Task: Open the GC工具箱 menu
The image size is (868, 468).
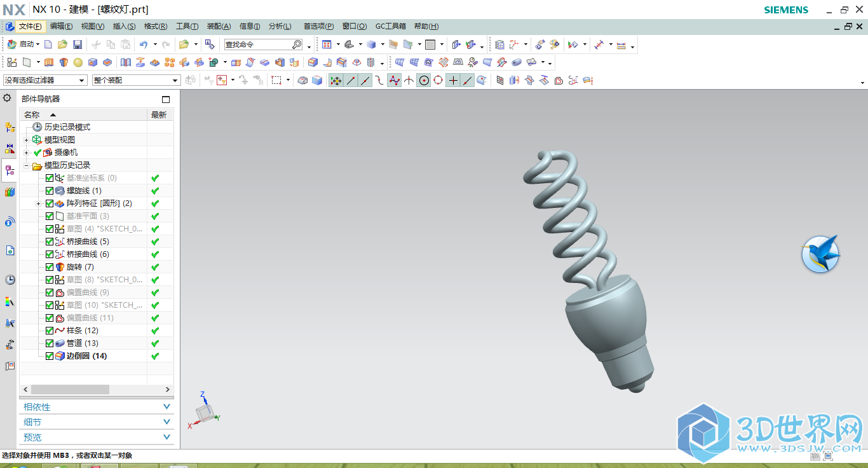Action: pos(391,26)
